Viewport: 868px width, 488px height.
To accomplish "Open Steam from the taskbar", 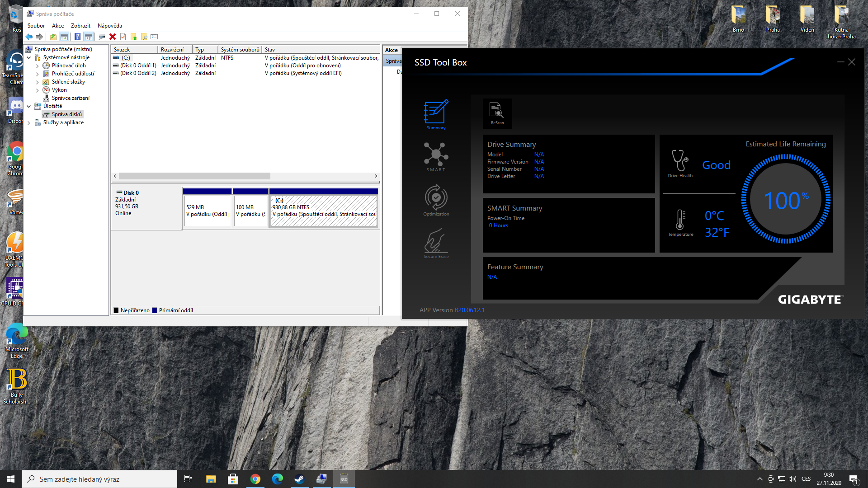I will click(299, 479).
